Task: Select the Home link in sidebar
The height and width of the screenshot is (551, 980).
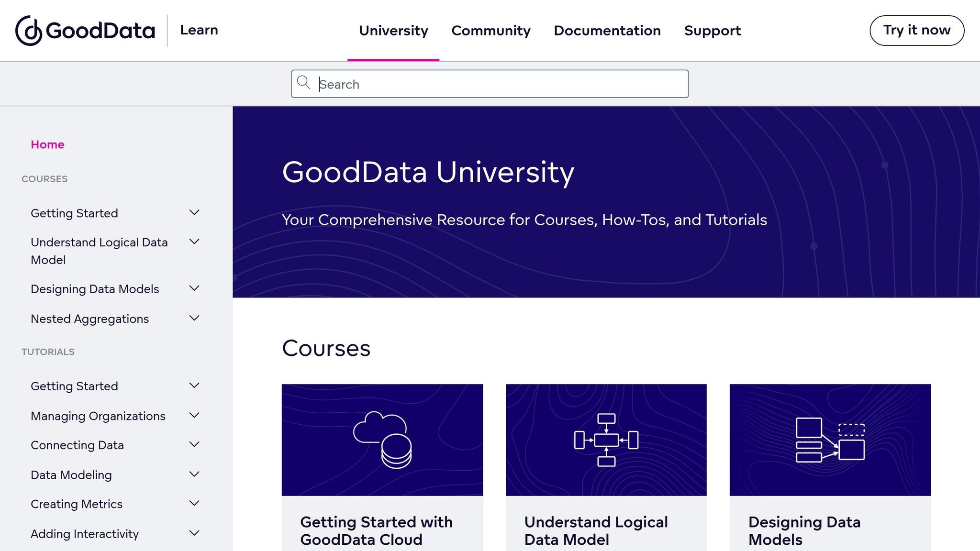Action: click(47, 144)
